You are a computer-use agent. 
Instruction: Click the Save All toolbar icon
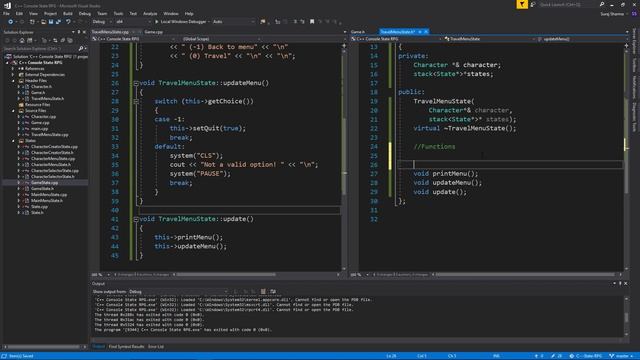coord(58,22)
